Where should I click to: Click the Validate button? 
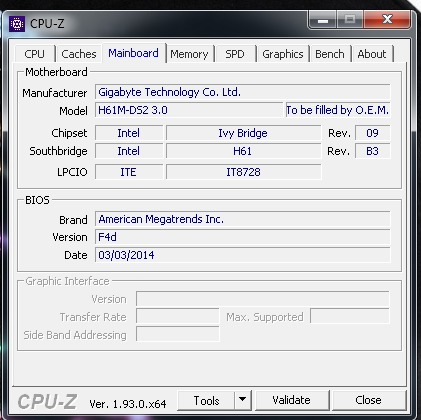click(x=292, y=400)
